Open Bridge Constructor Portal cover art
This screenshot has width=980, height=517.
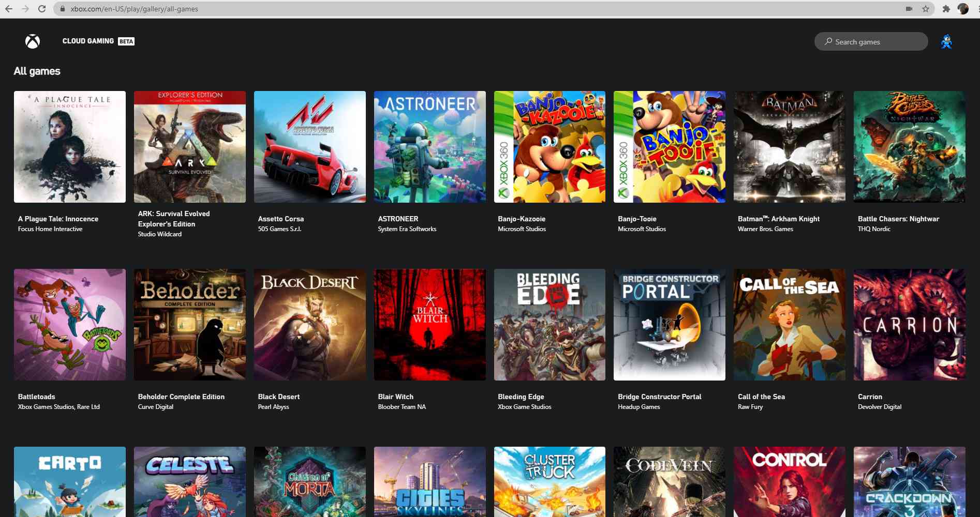tap(670, 325)
